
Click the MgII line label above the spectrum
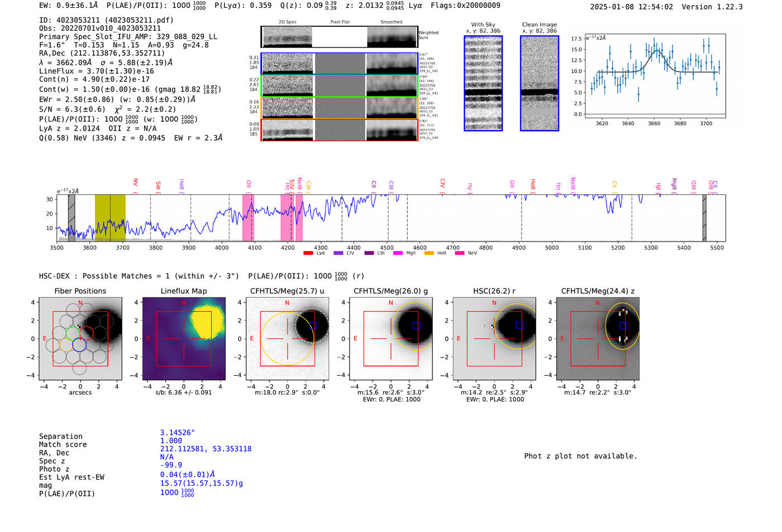coord(674,184)
